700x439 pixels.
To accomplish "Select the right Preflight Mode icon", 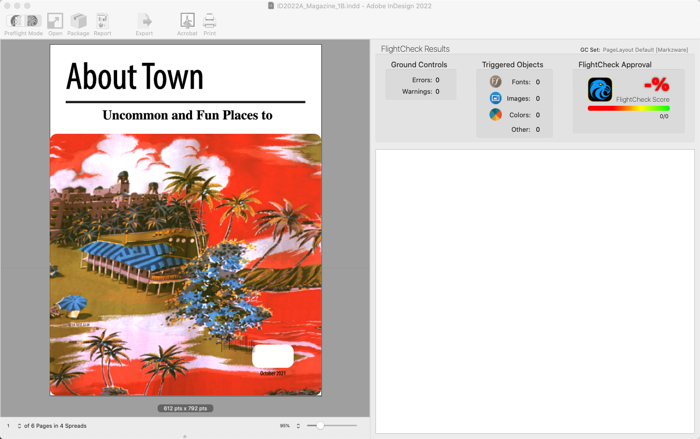I will [32, 21].
